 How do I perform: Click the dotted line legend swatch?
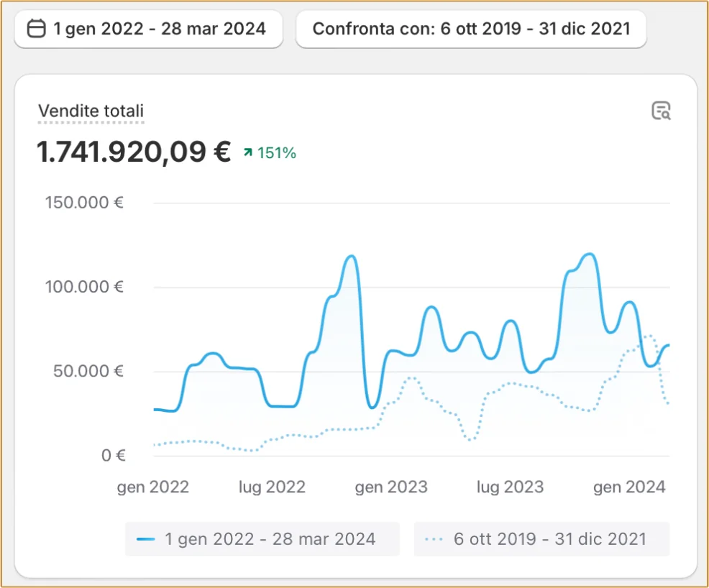coord(434,539)
